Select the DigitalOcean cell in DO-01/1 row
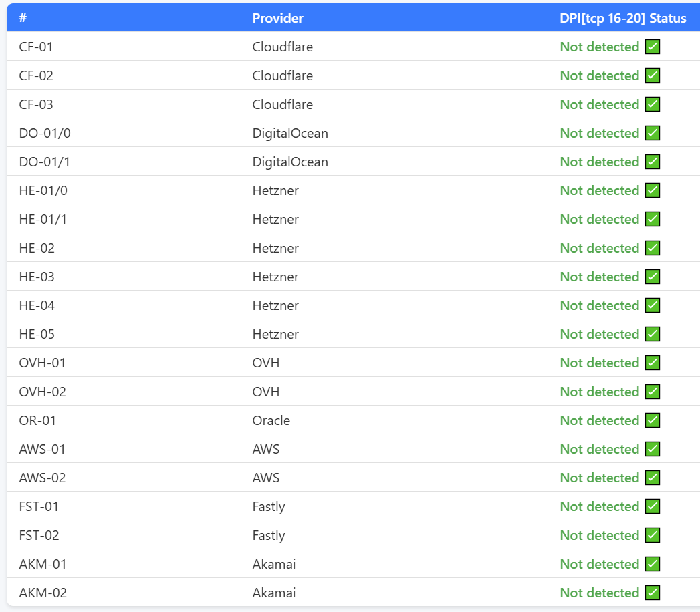Screen dimensions: 700x612 [290, 162]
